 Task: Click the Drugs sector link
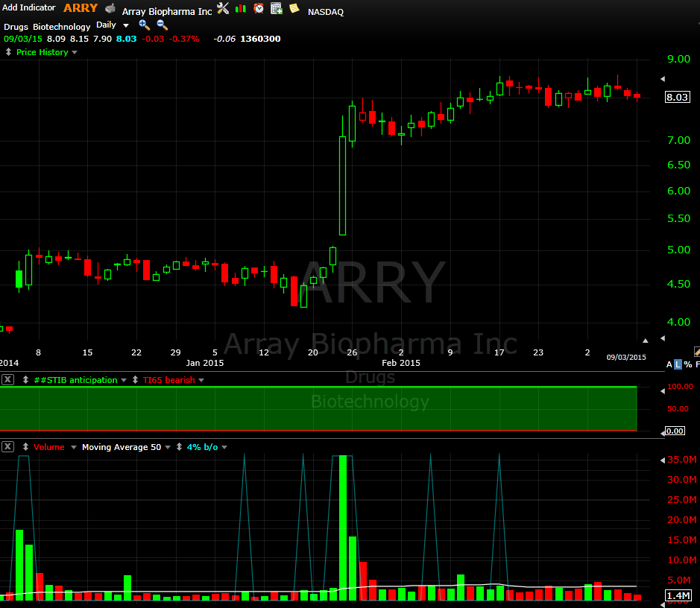click(16, 27)
